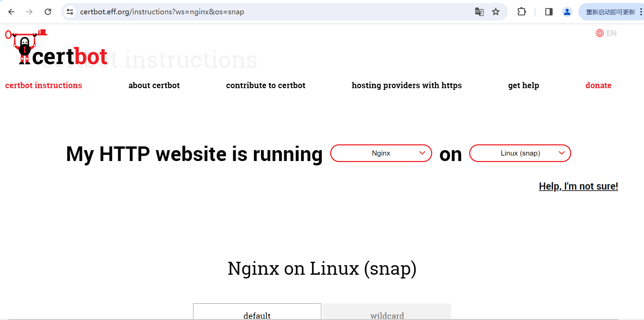Go back to previous page
Image resolution: width=644 pixels, height=320 pixels.
[x=11, y=12]
